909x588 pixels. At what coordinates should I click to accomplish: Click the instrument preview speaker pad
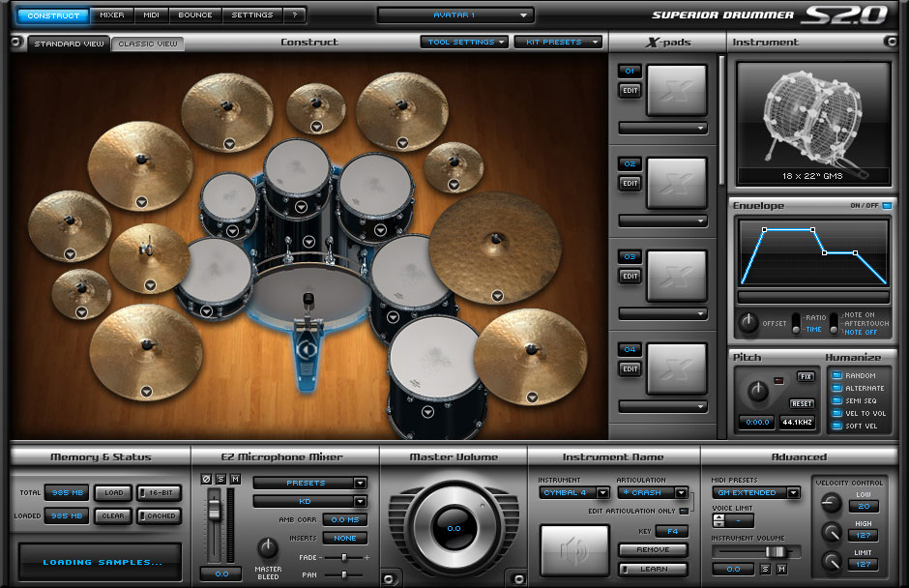574,551
